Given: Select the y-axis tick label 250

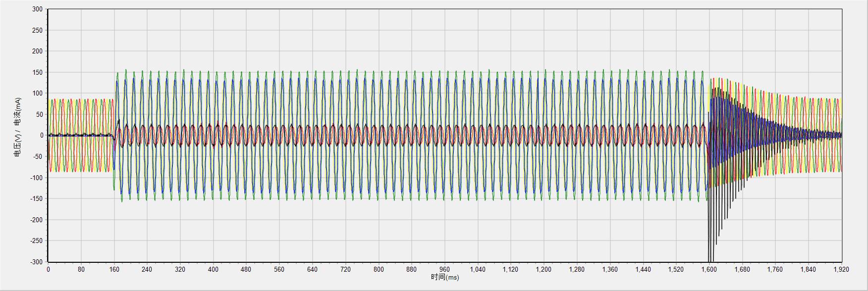Looking at the screenshot, I should [x=37, y=30].
